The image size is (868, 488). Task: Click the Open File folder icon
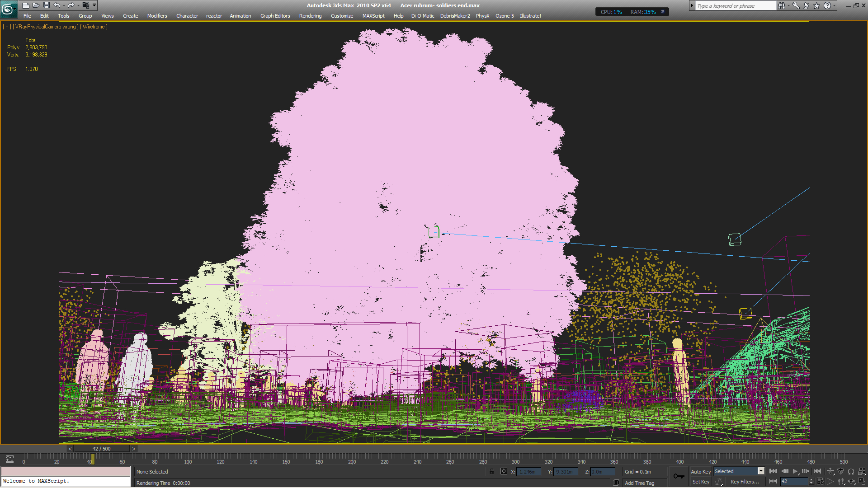(x=36, y=5)
